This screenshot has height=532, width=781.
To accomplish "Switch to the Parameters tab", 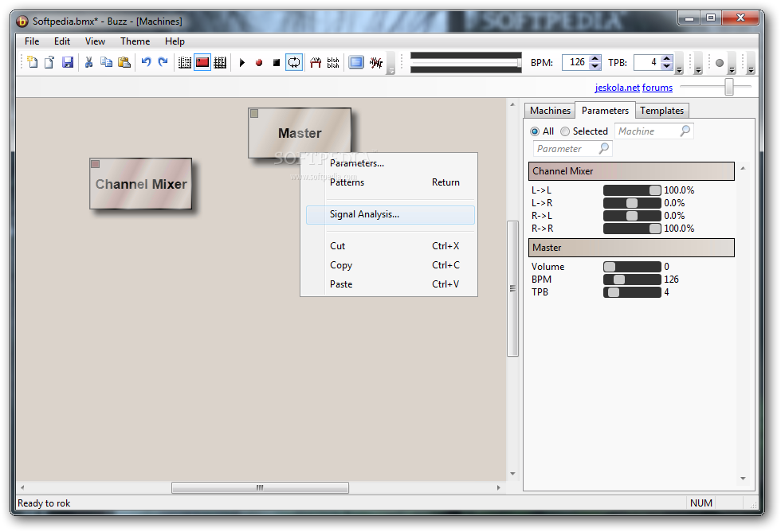I will 605,111.
